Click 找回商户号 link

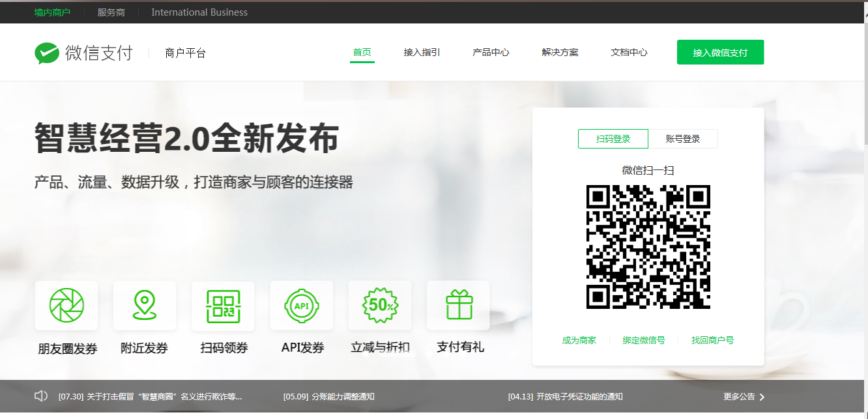pos(713,340)
